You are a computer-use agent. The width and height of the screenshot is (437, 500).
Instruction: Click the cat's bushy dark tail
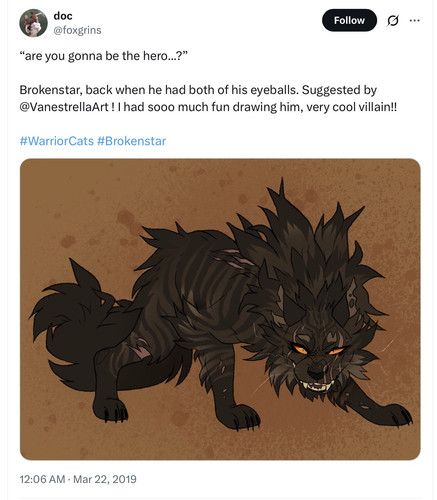tap(78, 320)
